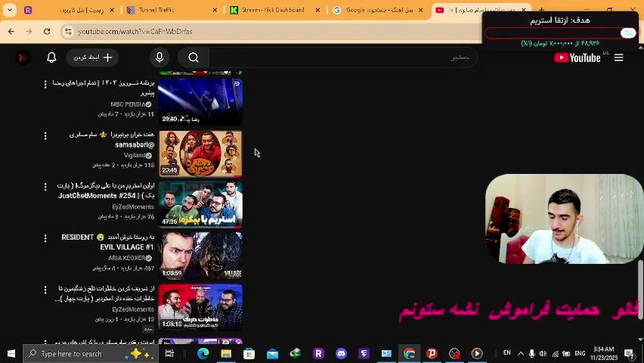Play the 29:40 MBC PERSIA video thumbnail

[x=201, y=102]
